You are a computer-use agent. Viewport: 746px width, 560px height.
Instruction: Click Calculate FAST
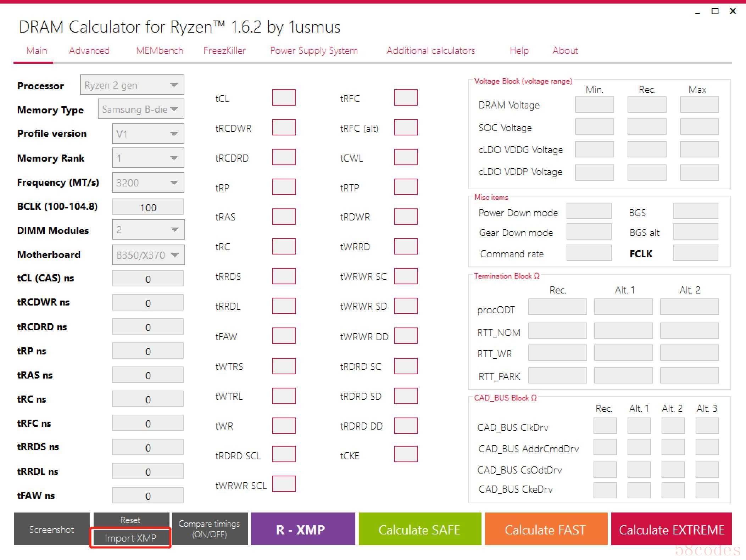point(546,529)
